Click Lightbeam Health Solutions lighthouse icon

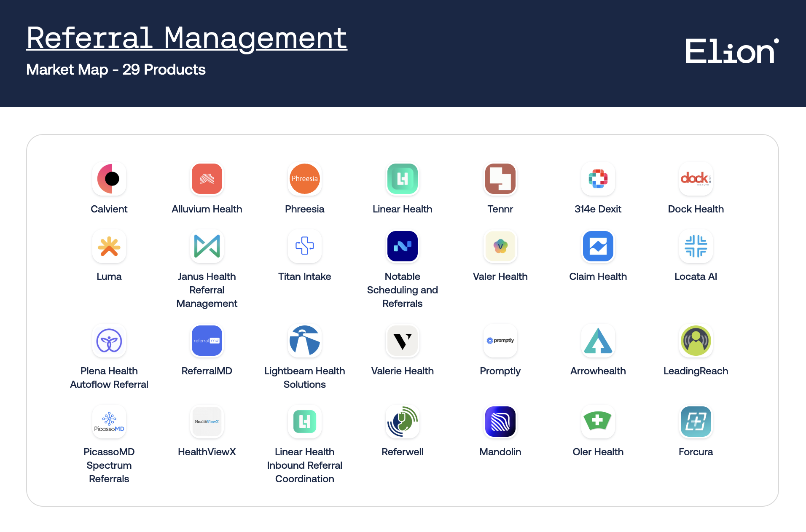coord(305,341)
